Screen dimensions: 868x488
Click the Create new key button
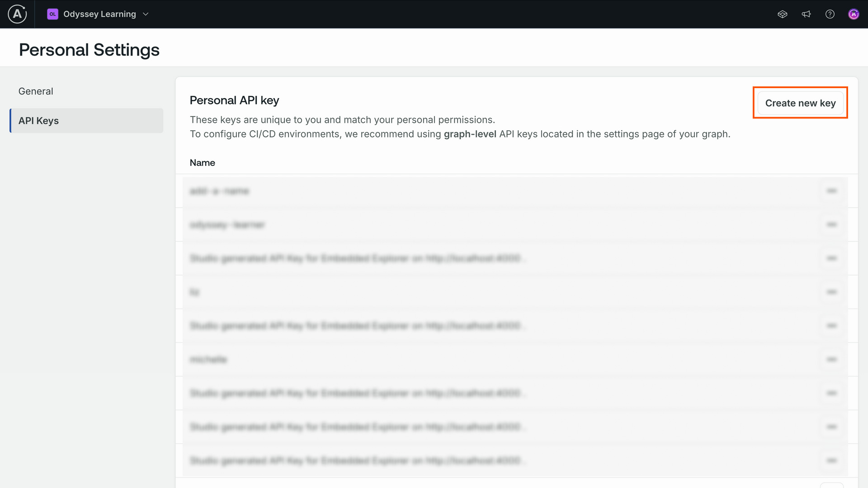pos(800,103)
